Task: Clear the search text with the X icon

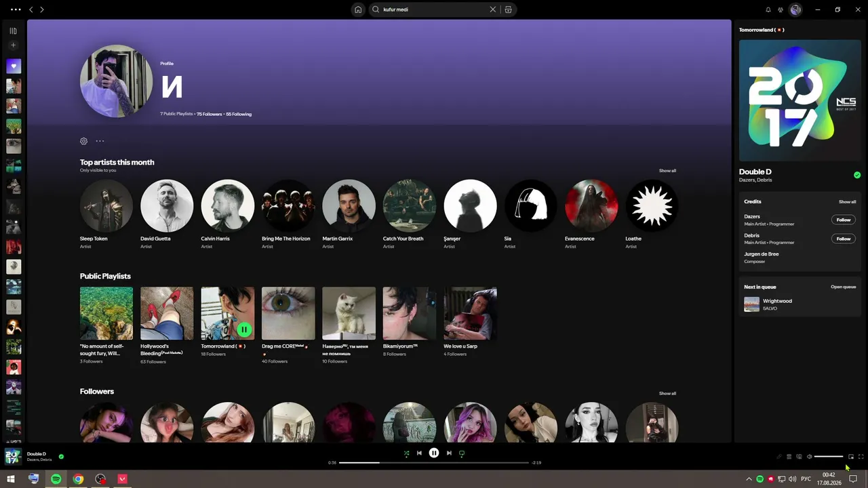Action: [493, 9]
